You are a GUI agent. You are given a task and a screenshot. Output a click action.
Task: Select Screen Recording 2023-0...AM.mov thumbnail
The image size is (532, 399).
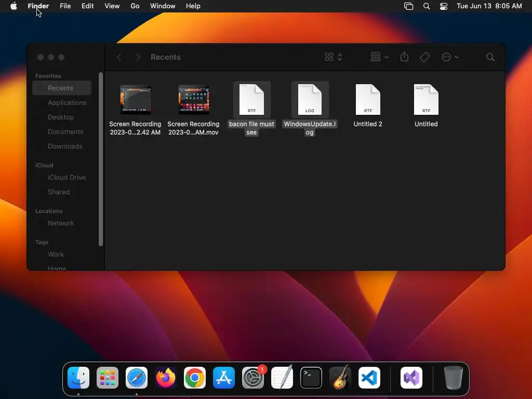pyautogui.click(x=193, y=100)
